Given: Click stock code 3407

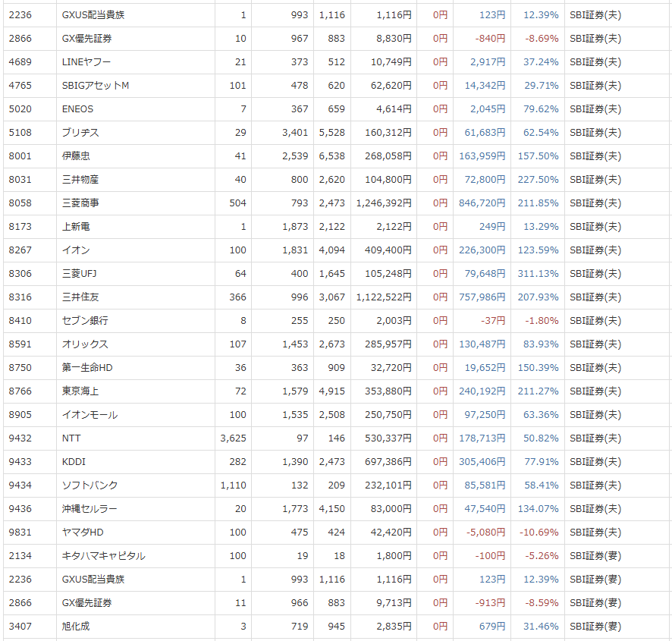Looking at the screenshot, I should [20, 627].
